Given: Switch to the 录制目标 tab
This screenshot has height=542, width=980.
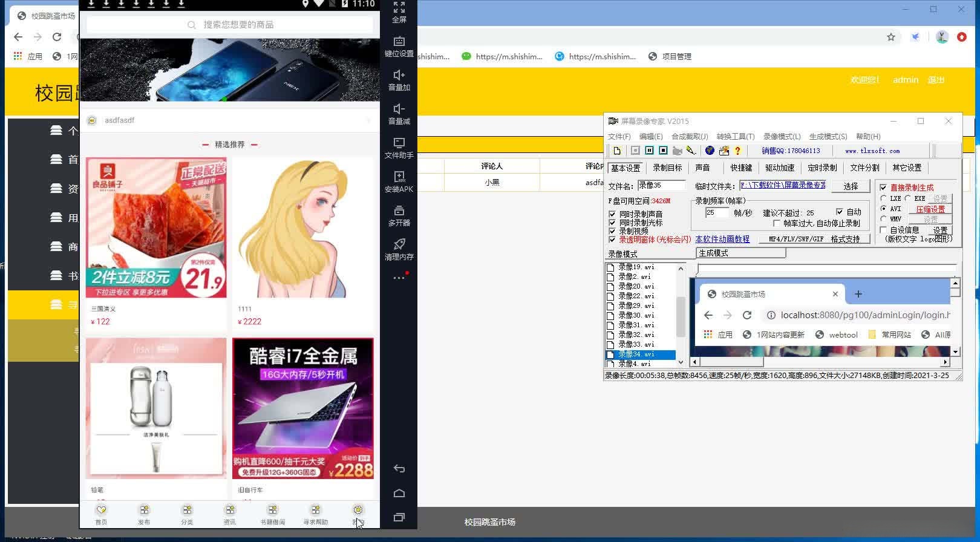Looking at the screenshot, I should pos(667,168).
